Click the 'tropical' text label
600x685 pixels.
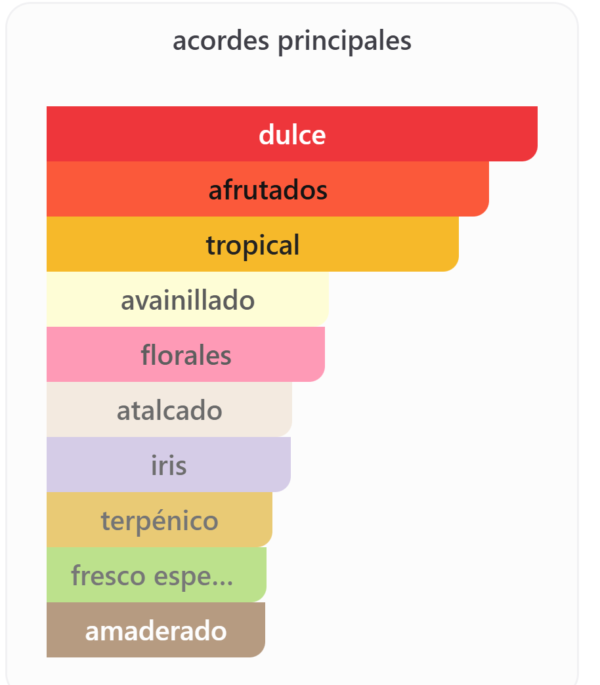[x=253, y=244]
